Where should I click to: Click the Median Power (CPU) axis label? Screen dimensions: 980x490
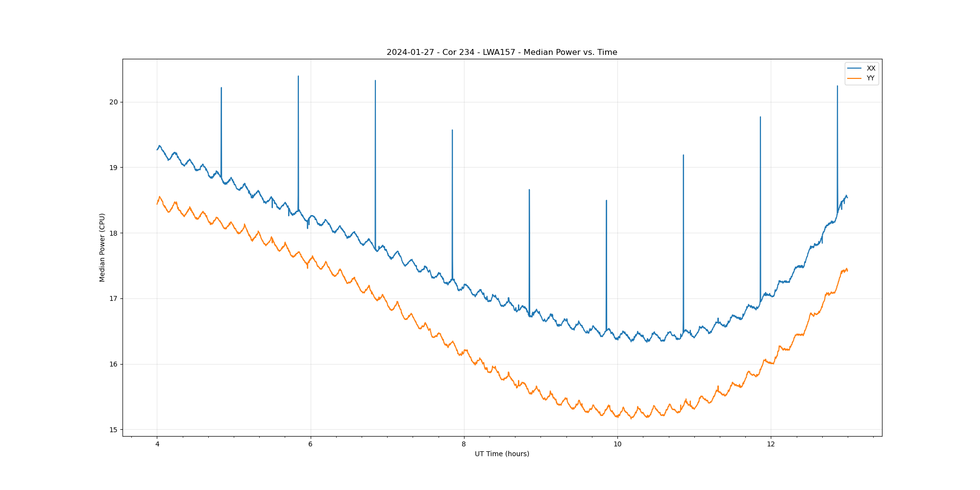tap(102, 247)
